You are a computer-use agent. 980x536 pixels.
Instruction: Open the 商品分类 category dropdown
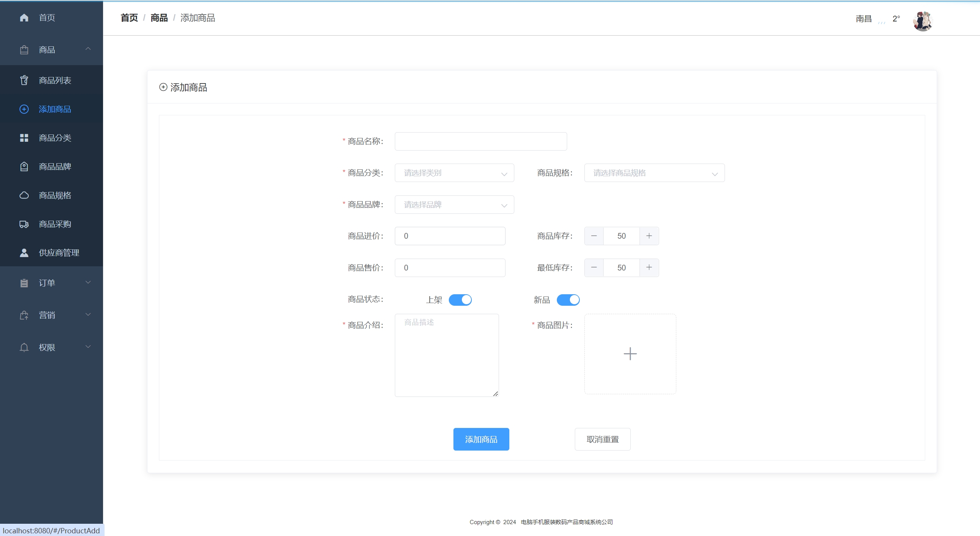click(454, 173)
